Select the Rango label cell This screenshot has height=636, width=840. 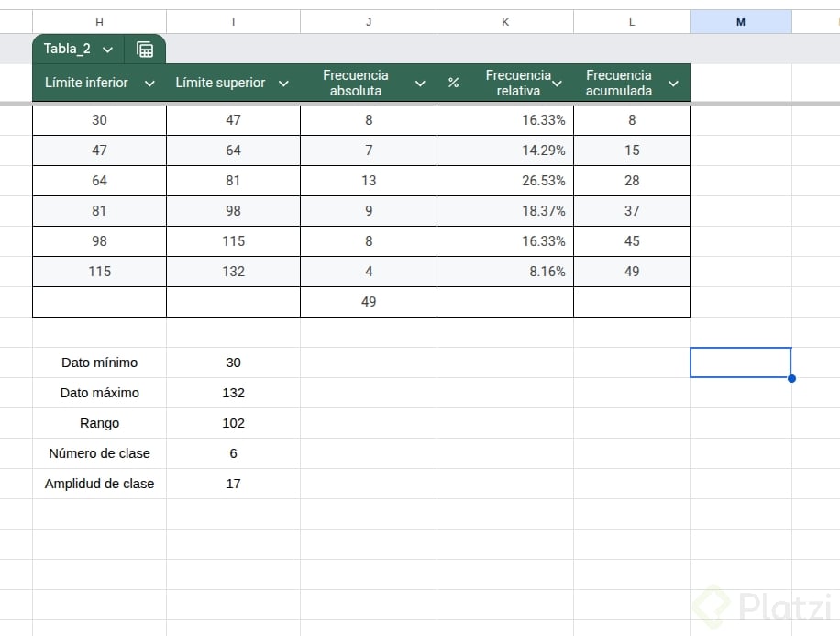pos(100,423)
